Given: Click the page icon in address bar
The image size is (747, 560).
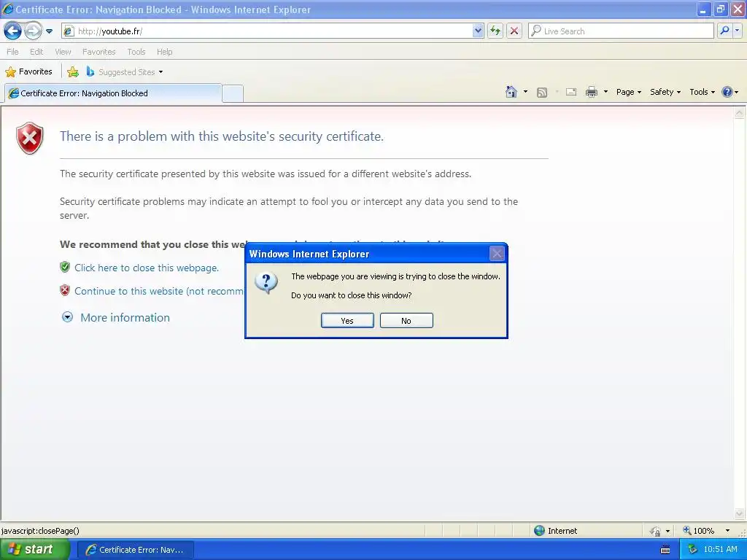Looking at the screenshot, I should tap(69, 31).
